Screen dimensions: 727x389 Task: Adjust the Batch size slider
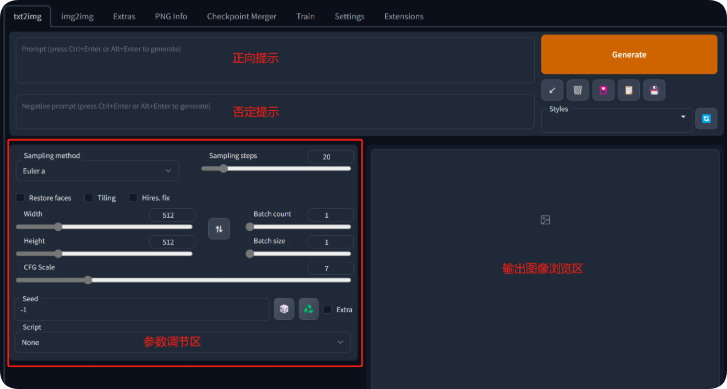(298, 254)
